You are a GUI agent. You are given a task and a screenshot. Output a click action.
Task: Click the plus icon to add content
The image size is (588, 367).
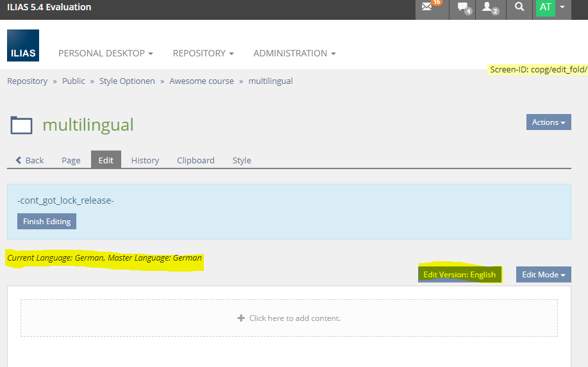241,318
